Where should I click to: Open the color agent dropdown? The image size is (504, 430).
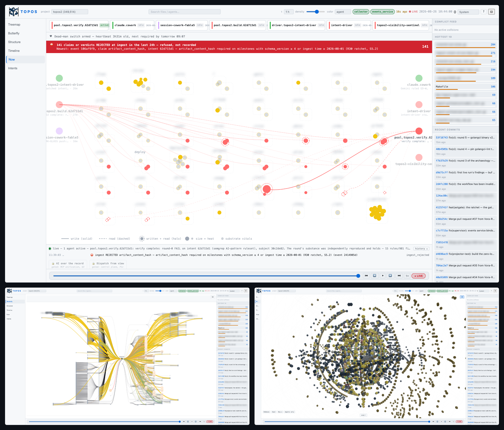tap(343, 12)
